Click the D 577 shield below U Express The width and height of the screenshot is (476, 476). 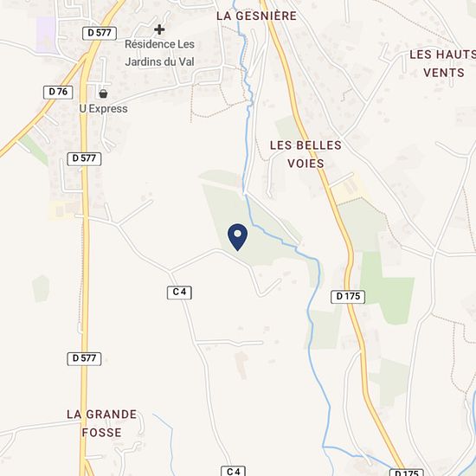[84, 158]
